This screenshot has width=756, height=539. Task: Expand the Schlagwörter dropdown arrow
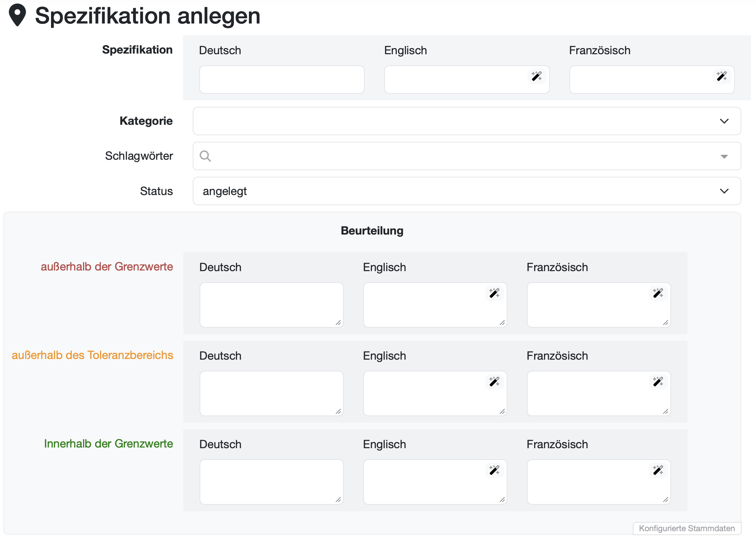click(724, 156)
